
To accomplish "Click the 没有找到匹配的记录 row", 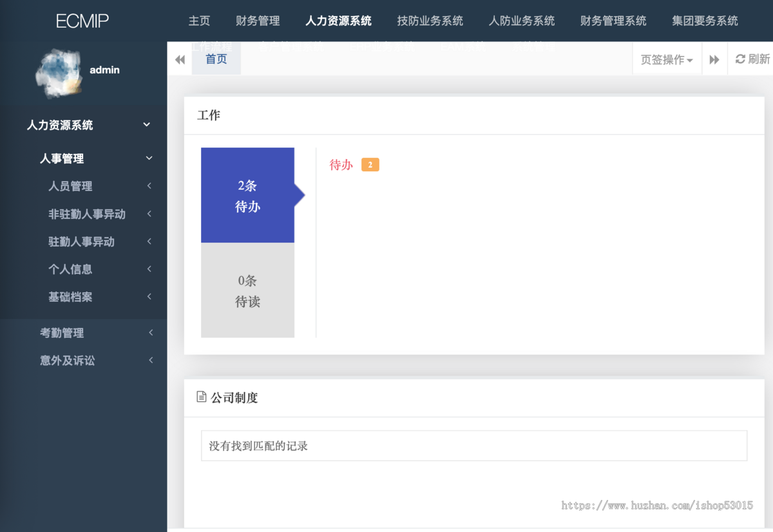I will coord(474,446).
